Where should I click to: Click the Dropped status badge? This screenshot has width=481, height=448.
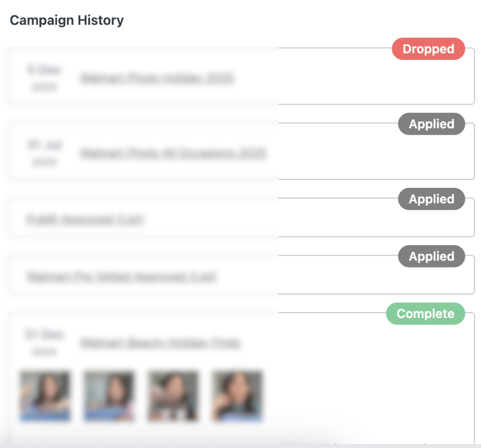coord(428,49)
